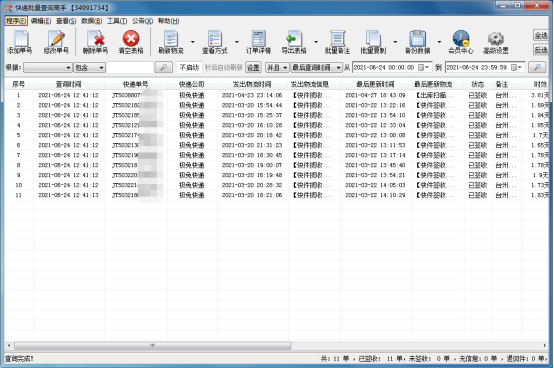Open the 数据(B) menu

pyautogui.click(x=92, y=21)
